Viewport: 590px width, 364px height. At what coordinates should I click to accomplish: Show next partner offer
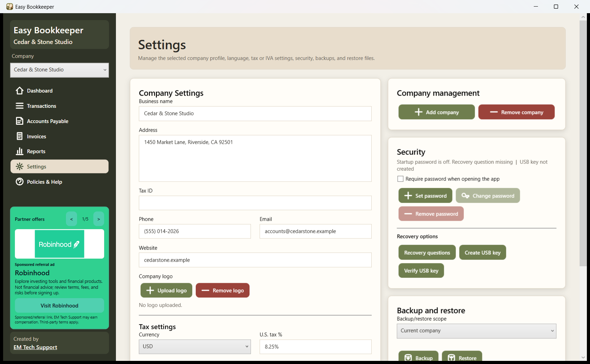[x=99, y=219]
